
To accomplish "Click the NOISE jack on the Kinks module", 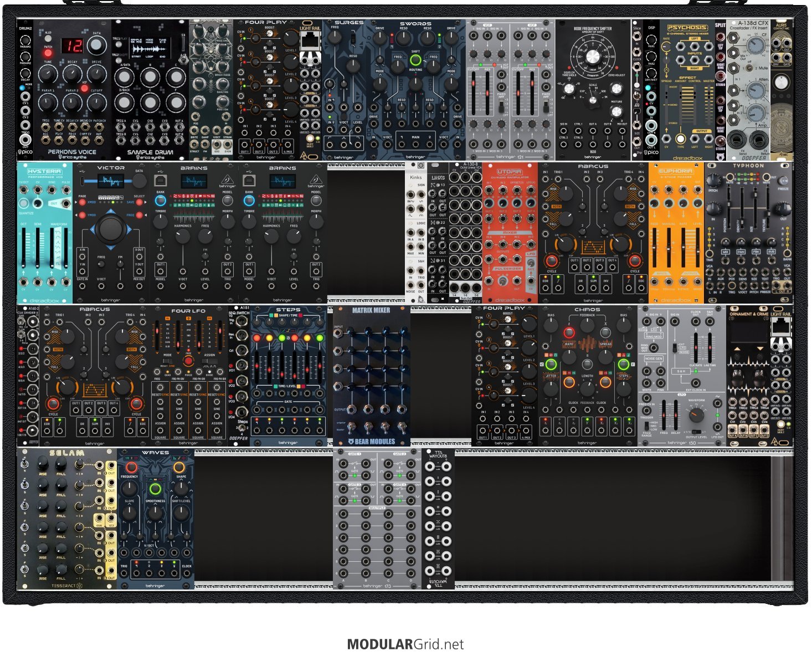I will pos(410,284).
